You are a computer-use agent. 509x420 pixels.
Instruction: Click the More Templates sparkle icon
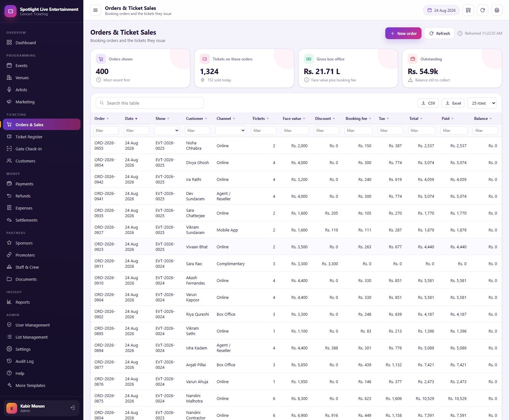click(x=9, y=385)
